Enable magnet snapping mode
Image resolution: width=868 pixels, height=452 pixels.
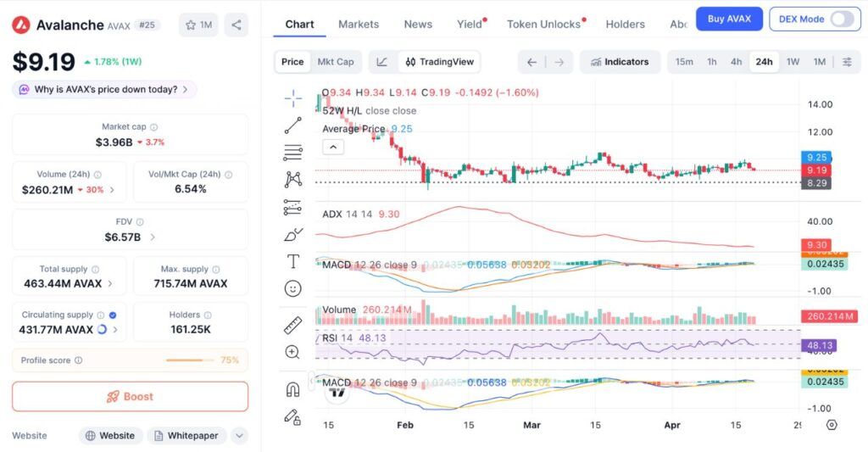[x=293, y=389]
